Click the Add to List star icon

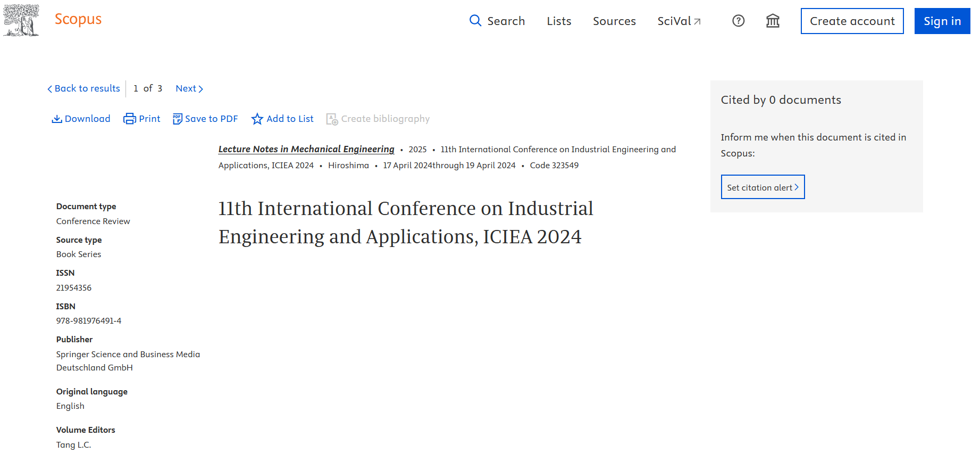coord(257,119)
